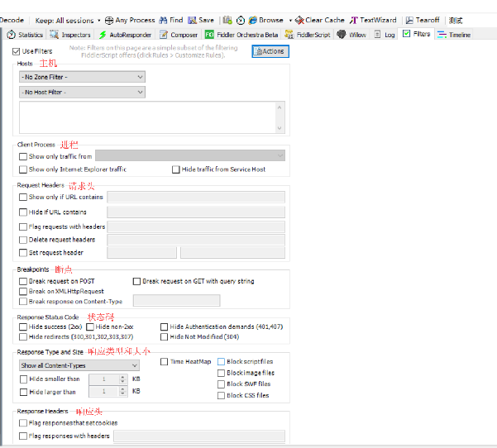The image size is (497, 448).
Task: Expand the Browse dropdown arrow
Action: pyautogui.click(x=290, y=21)
